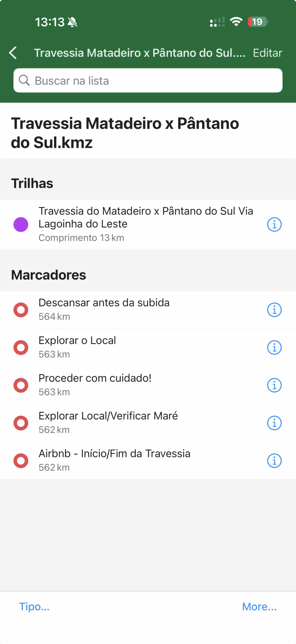Tap the purple trail color dot
Image resolution: width=296 pixels, height=644 pixels.
(x=21, y=224)
